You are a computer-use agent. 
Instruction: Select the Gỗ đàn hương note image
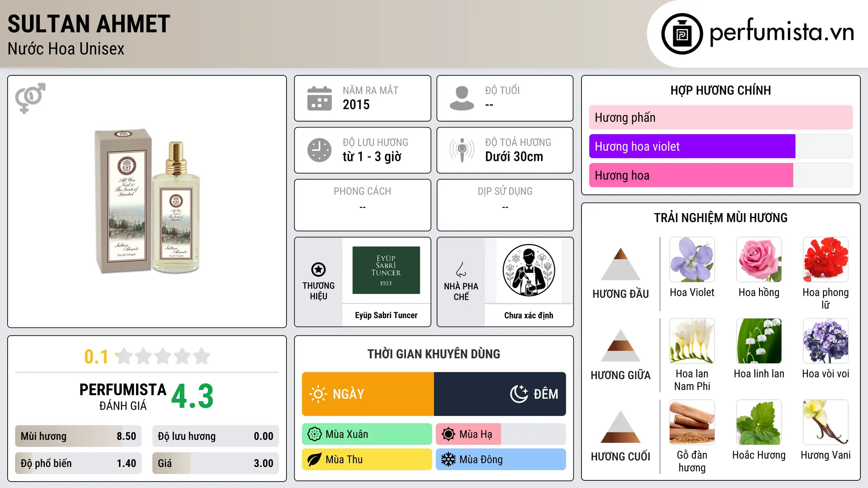pyautogui.click(x=692, y=422)
